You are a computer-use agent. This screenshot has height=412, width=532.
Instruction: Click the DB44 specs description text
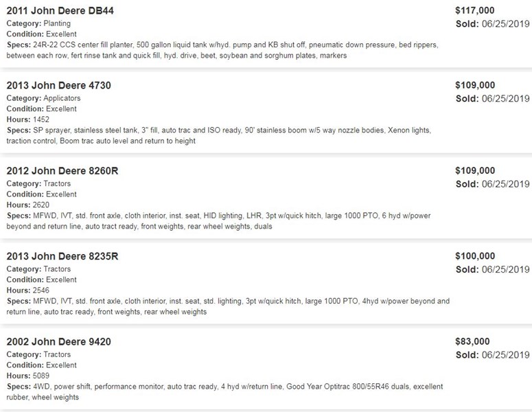pos(222,50)
